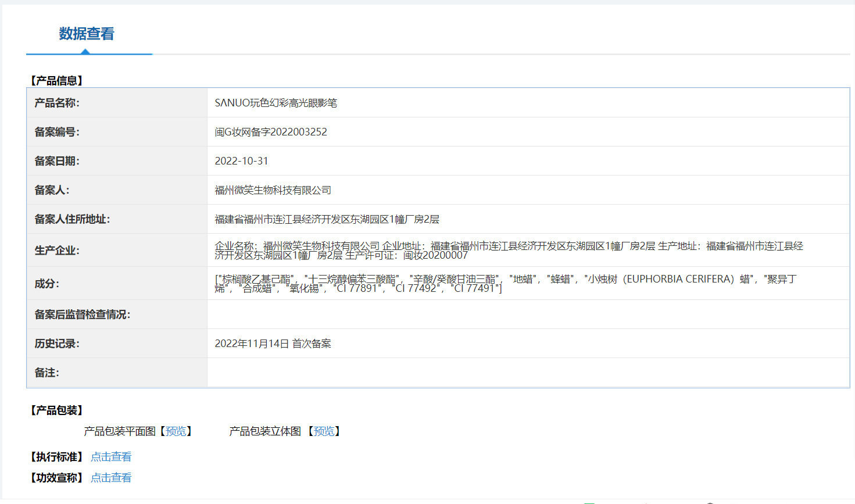Select filing number 闽G妆网备字2022003252
The height and width of the screenshot is (504, 855).
271,132
